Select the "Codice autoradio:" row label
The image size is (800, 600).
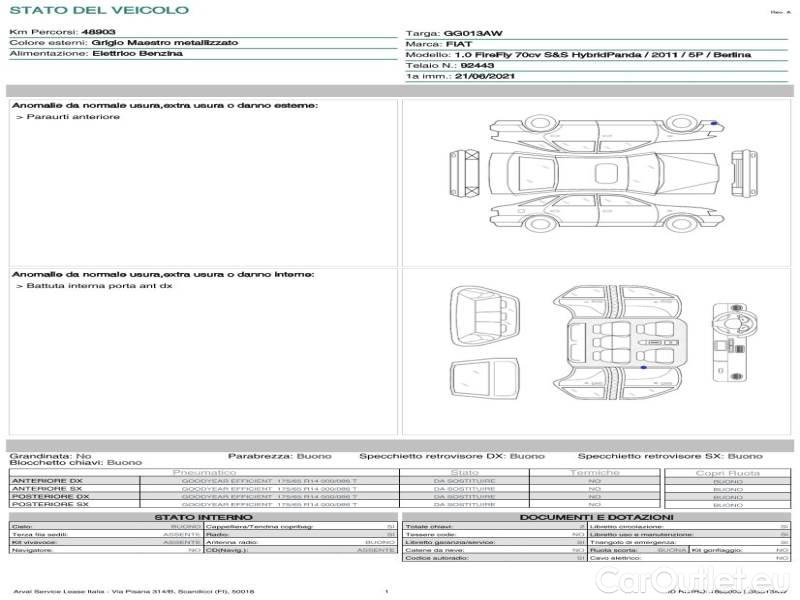pyautogui.click(x=438, y=558)
